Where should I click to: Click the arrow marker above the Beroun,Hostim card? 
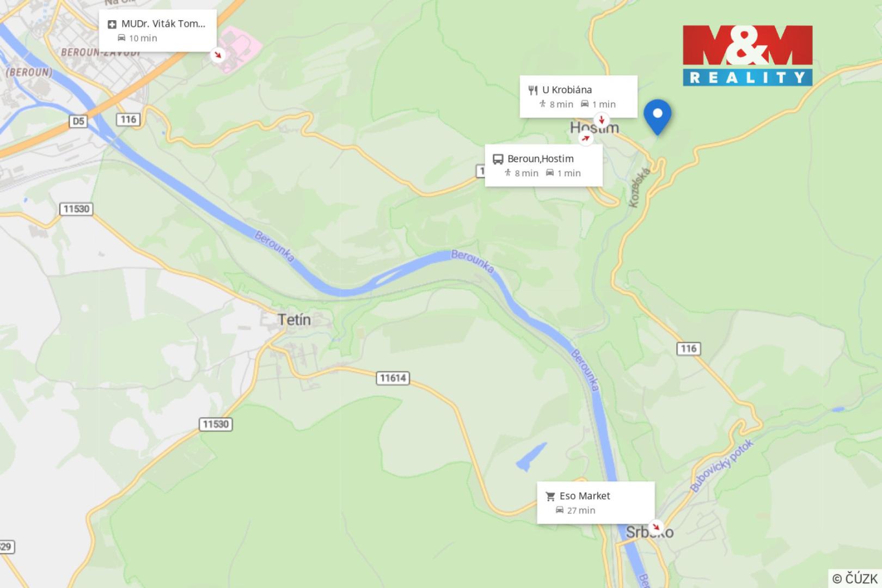(x=586, y=138)
